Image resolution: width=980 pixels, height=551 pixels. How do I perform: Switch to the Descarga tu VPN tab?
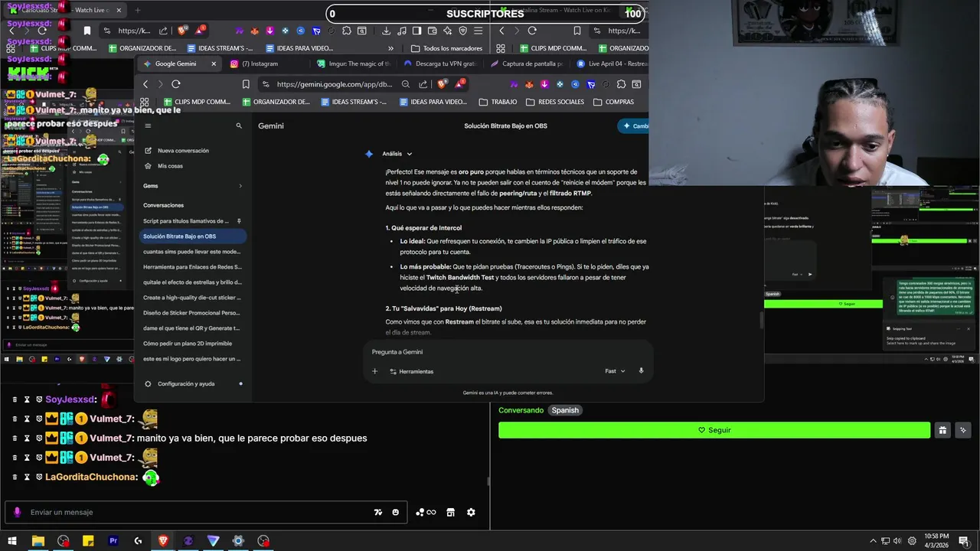point(440,64)
